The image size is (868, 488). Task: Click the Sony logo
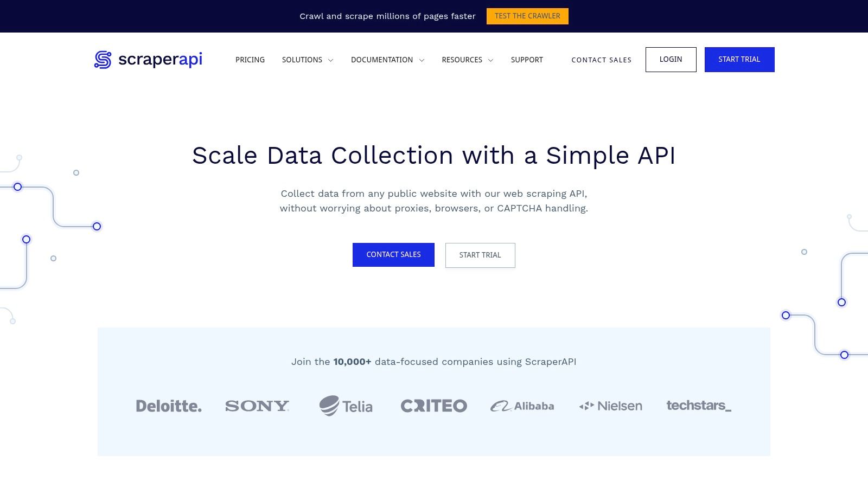[257, 406]
